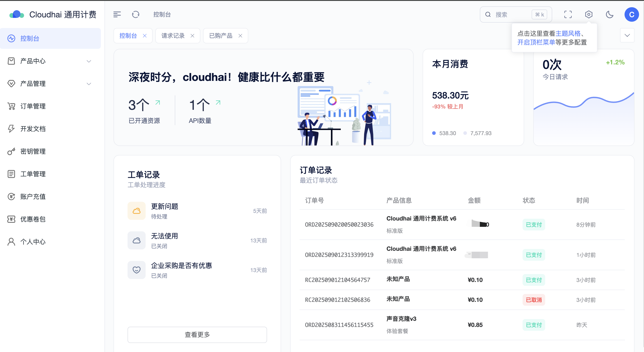Image resolution: width=644 pixels, height=352 pixels.
Task: Click arrow icon next to API数量 count
Action: tap(218, 102)
